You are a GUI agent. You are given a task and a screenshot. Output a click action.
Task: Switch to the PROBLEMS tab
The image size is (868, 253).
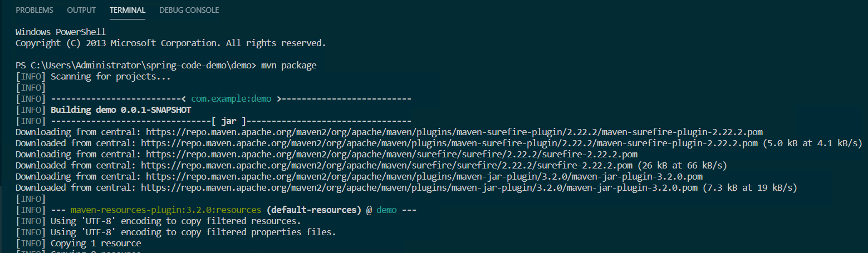(x=35, y=10)
